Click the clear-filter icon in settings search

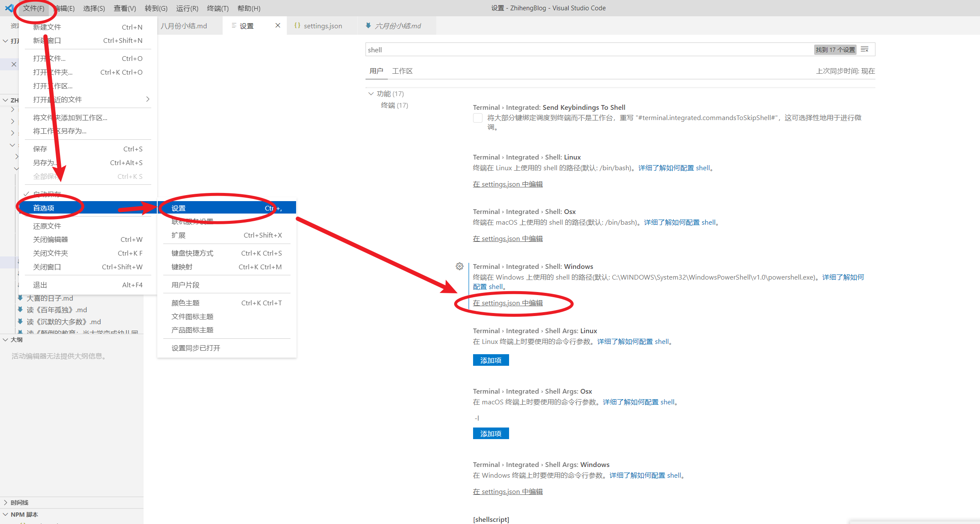(x=865, y=49)
